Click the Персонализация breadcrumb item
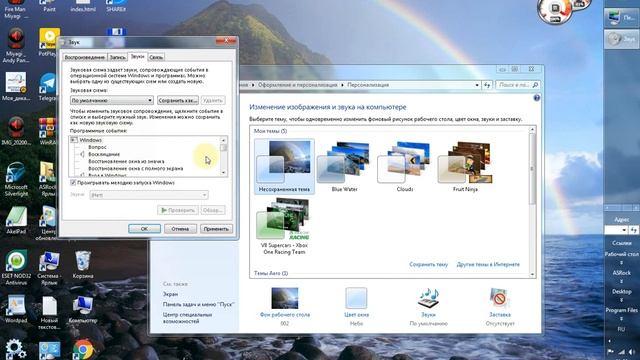Screen dimensions: 640x360 (x=368, y=85)
